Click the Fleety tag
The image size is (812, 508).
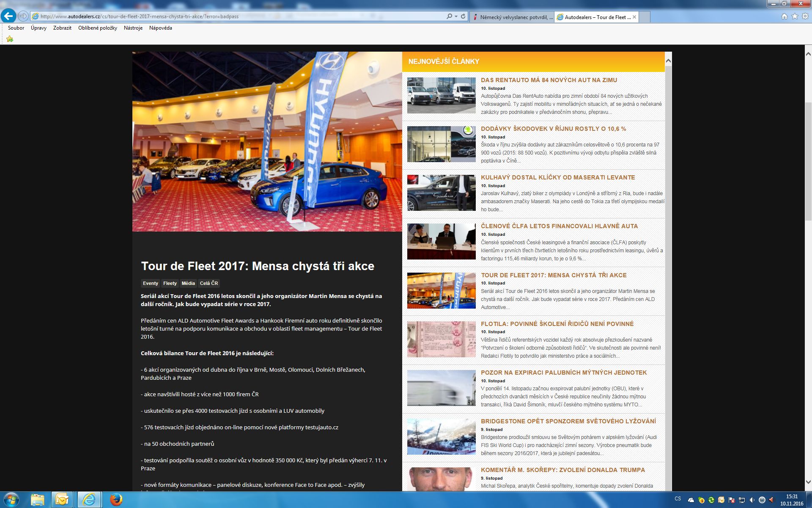coord(170,283)
